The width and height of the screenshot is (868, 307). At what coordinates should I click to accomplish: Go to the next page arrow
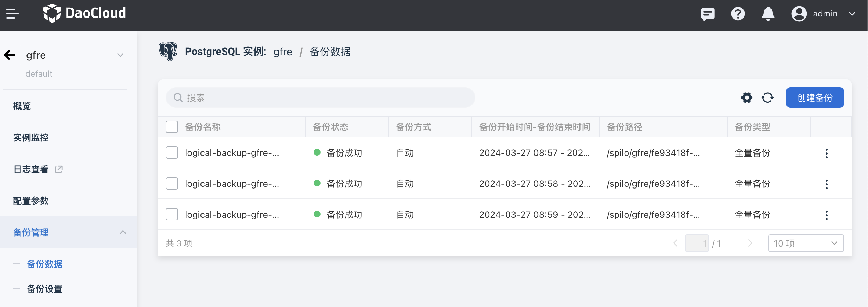750,243
